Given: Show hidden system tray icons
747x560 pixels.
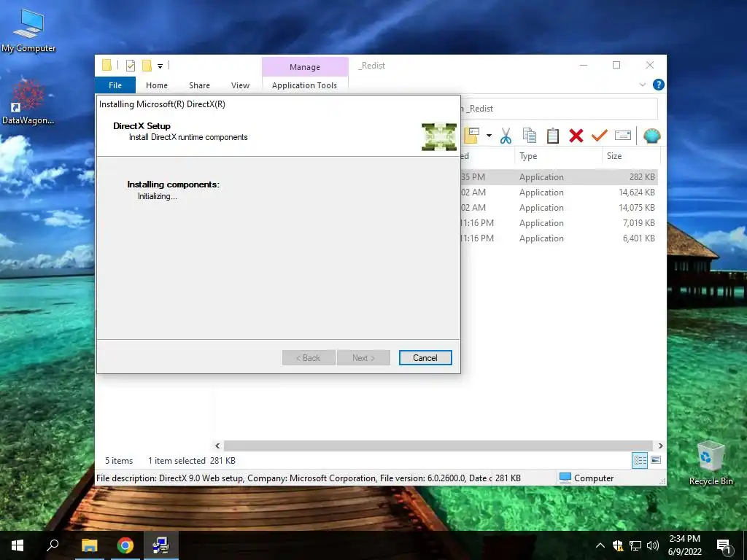Looking at the screenshot, I should click(600, 545).
